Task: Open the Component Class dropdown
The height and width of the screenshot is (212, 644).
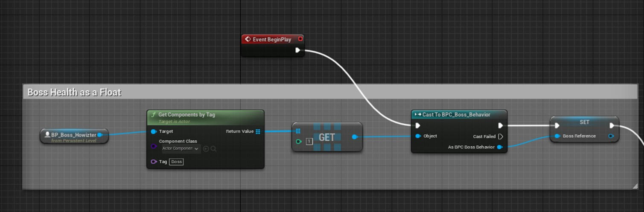Action: tap(181, 148)
